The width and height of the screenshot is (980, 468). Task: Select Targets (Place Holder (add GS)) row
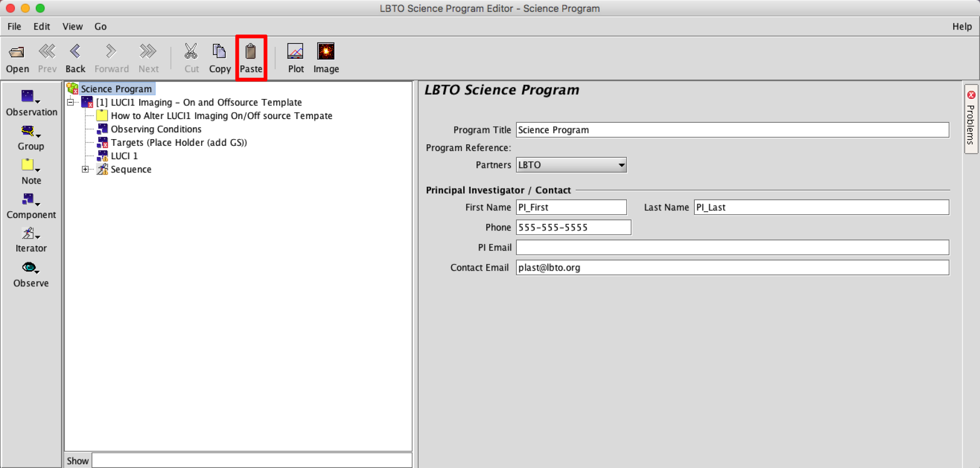click(179, 142)
